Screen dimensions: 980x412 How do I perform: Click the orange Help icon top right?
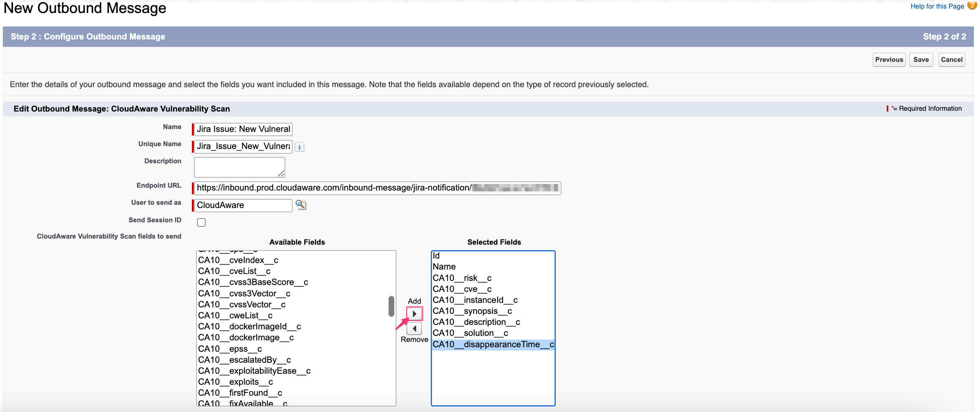click(x=973, y=6)
